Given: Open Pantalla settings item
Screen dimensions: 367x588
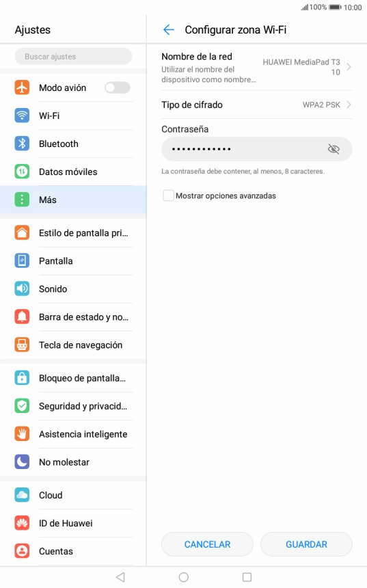Looking at the screenshot, I should tap(73, 261).
